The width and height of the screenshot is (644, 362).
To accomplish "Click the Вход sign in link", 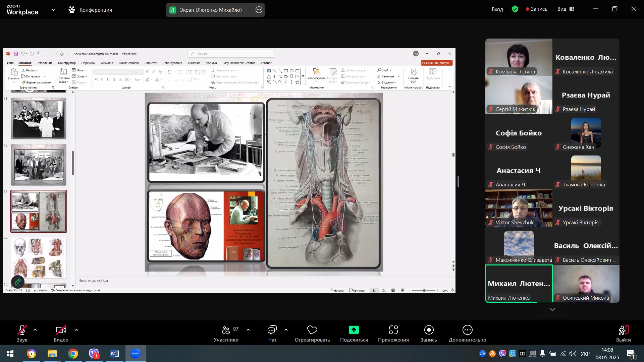I will [x=497, y=9].
